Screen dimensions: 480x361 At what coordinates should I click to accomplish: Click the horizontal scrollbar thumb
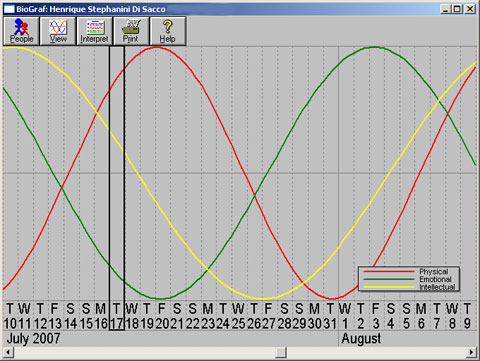[281, 352]
